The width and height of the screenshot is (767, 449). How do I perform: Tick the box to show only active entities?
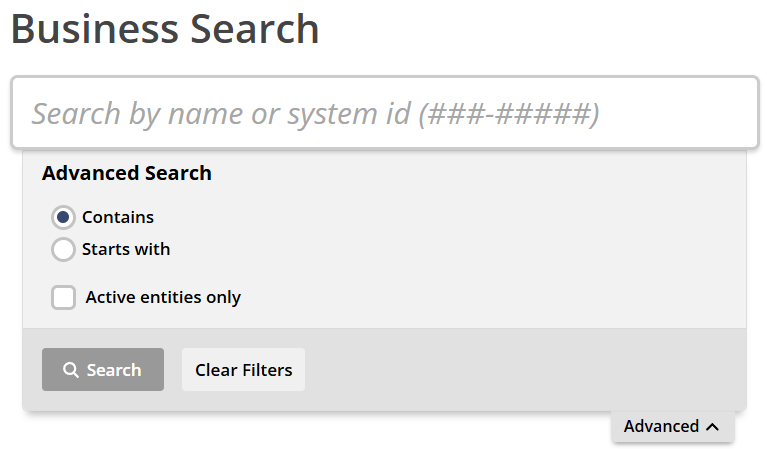click(63, 297)
